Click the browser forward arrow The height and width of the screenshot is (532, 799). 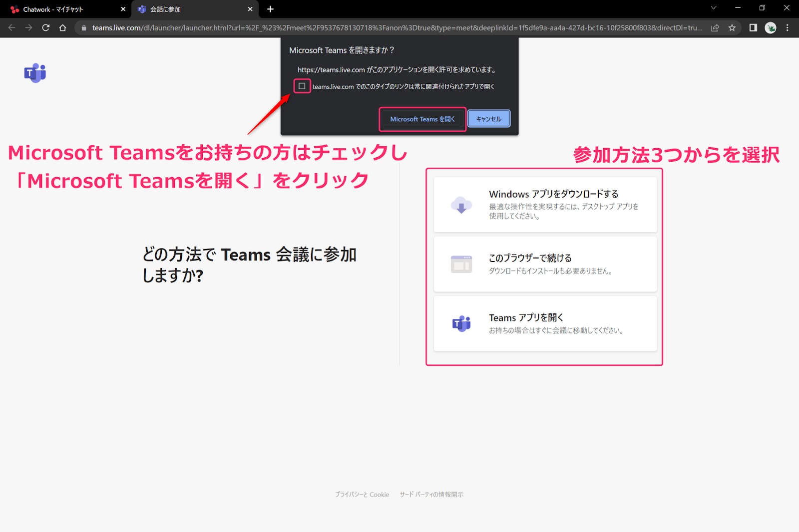pos(28,28)
